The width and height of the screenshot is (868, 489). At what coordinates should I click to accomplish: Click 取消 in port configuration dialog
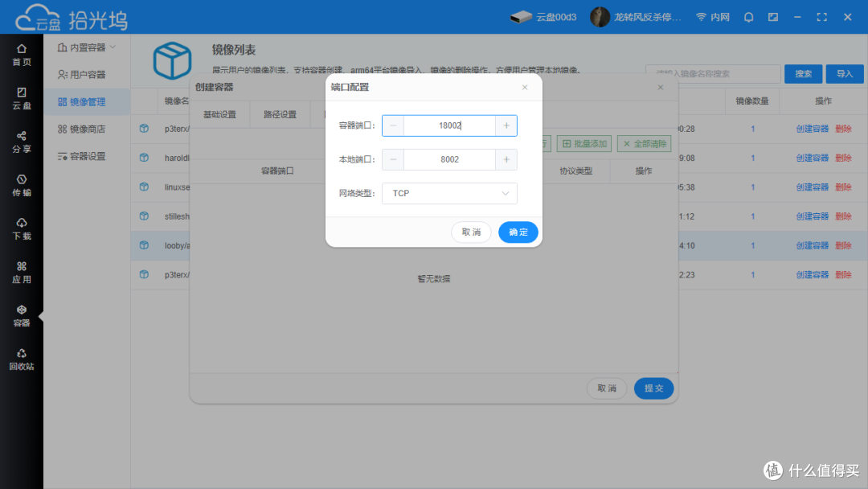click(471, 232)
